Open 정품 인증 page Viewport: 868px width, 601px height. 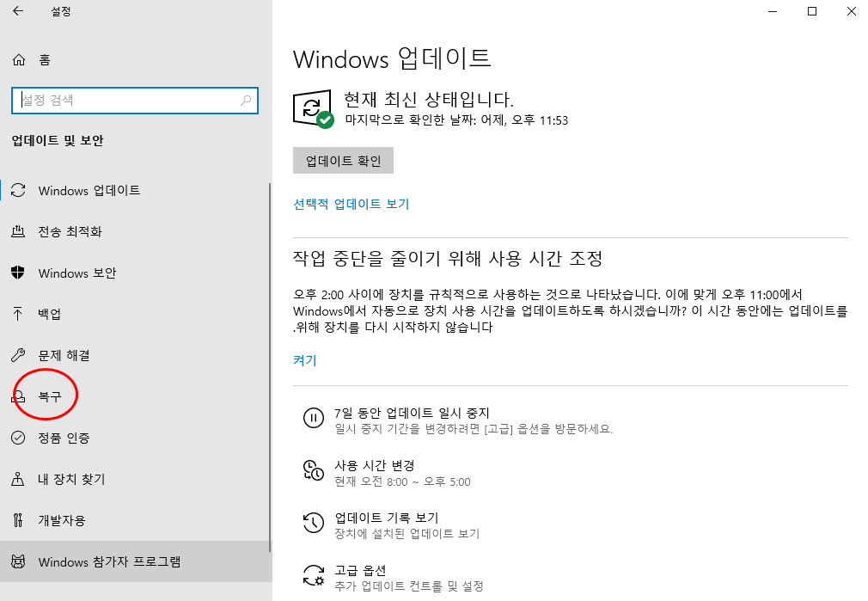click(135, 438)
